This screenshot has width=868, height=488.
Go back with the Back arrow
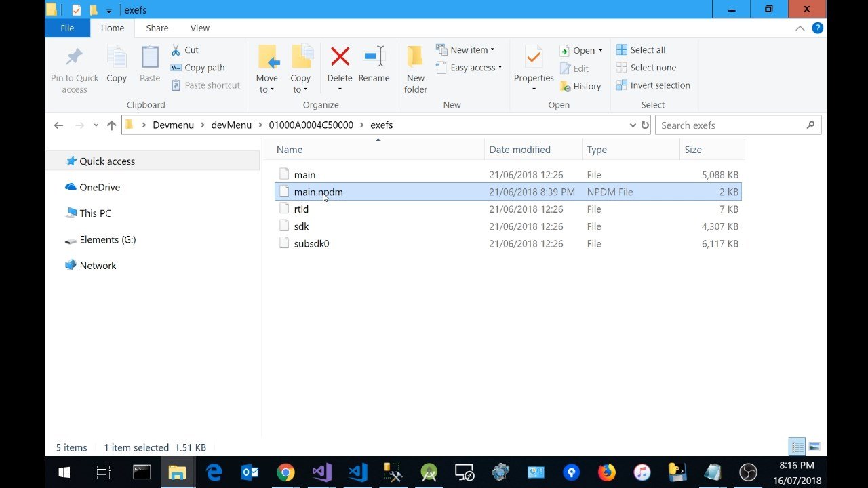point(58,125)
